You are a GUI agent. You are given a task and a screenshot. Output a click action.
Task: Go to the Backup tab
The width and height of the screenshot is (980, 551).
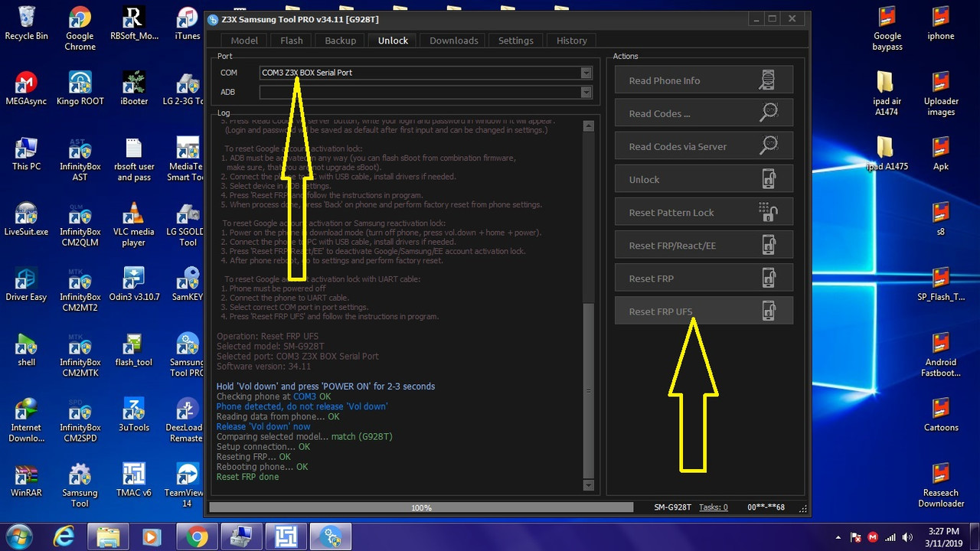pos(340,41)
